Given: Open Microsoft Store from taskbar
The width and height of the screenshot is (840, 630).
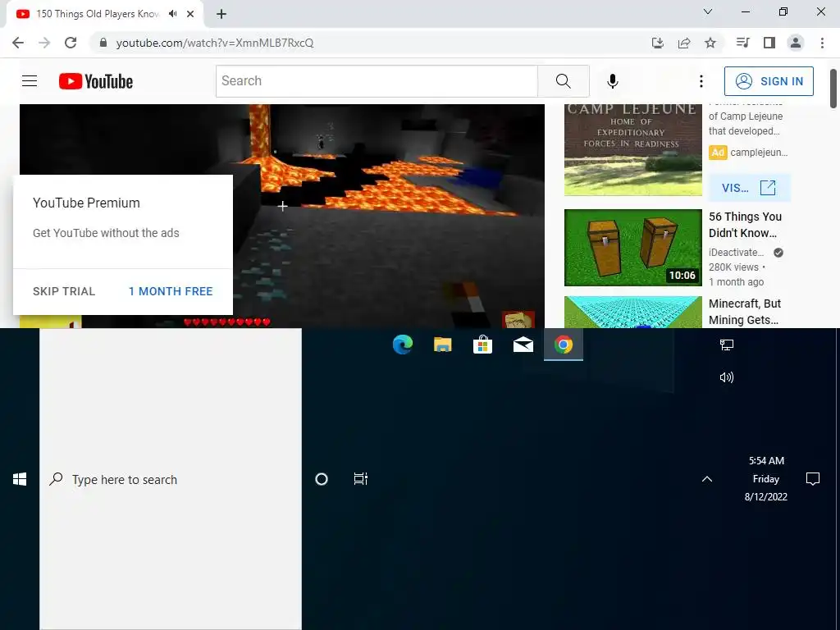Looking at the screenshot, I should [x=482, y=345].
